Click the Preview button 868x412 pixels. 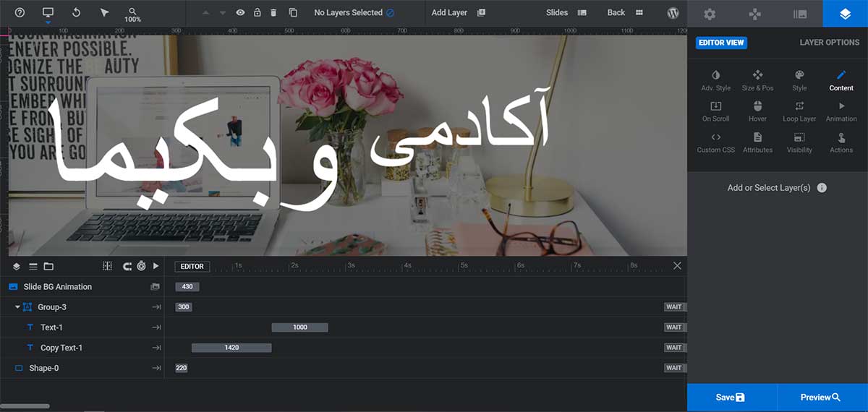click(x=822, y=398)
